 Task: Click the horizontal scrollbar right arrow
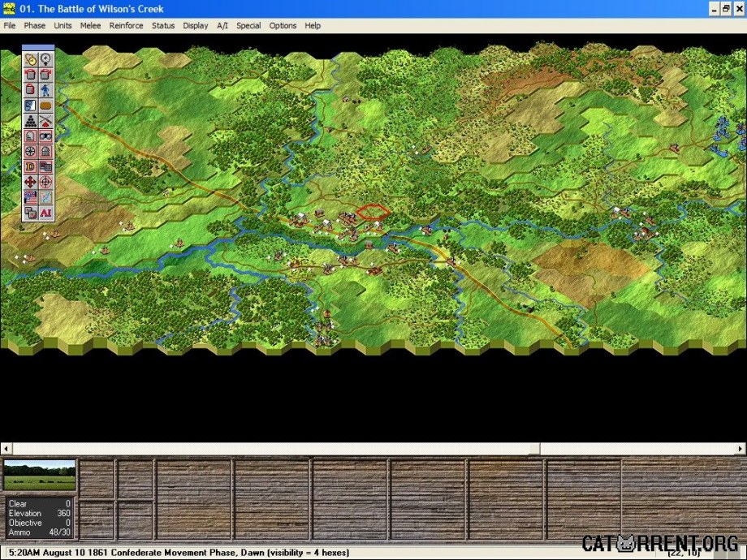741,449
